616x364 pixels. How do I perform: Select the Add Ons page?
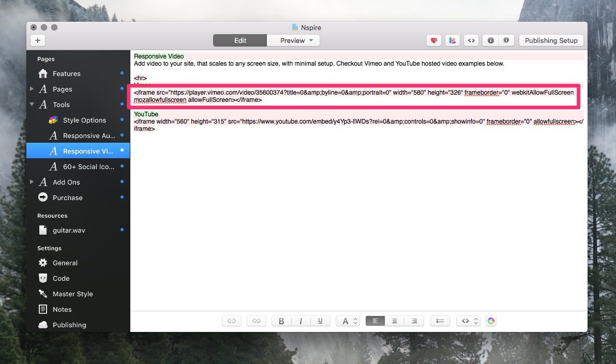click(x=78, y=182)
